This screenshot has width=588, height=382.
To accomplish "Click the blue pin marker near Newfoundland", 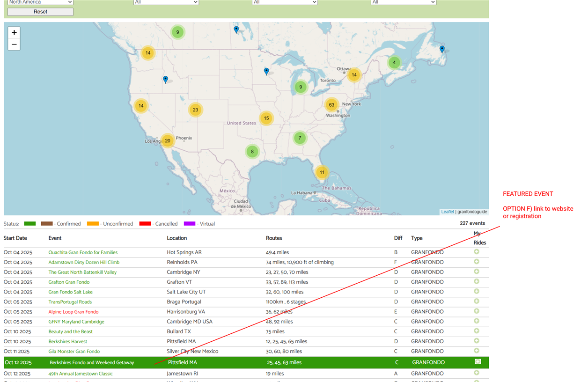I will 442,49.
